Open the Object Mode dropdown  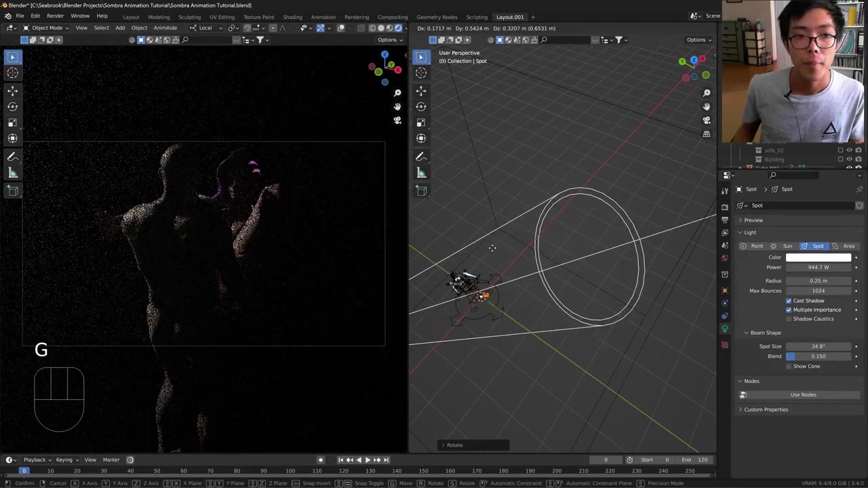[x=47, y=28]
